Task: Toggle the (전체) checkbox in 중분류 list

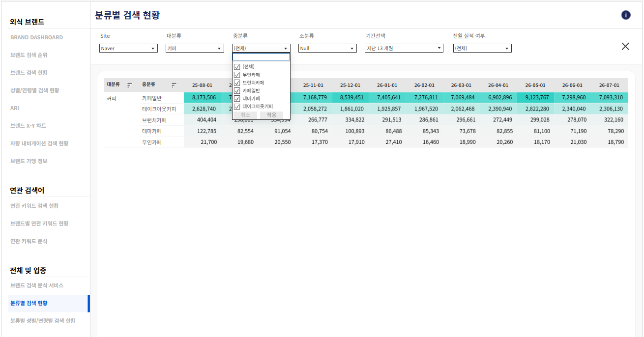Action: click(x=237, y=67)
